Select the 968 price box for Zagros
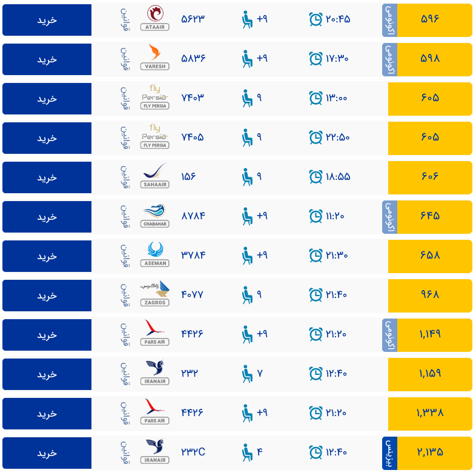This screenshot has width=476, height=473. [430, 295]
